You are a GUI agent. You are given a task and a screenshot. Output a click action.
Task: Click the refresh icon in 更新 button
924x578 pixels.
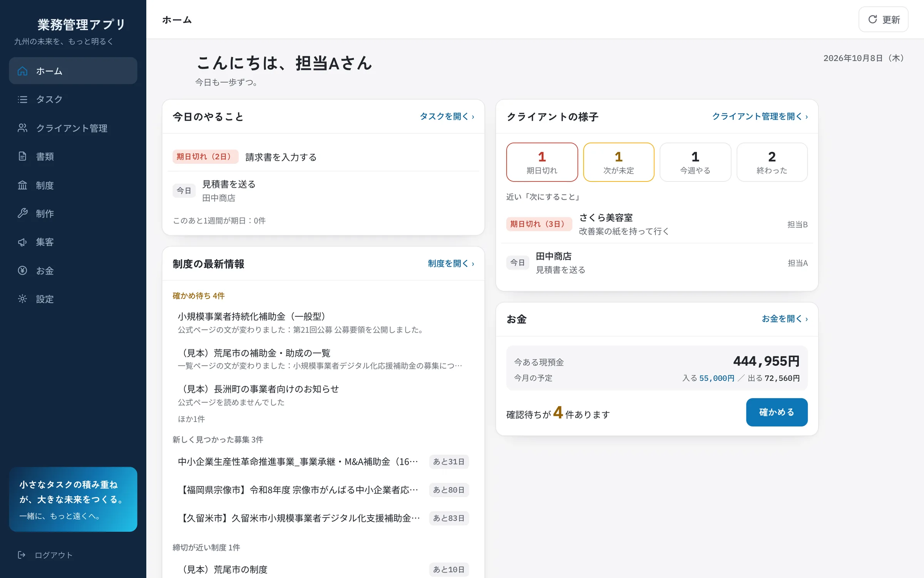tap(872, 19)
